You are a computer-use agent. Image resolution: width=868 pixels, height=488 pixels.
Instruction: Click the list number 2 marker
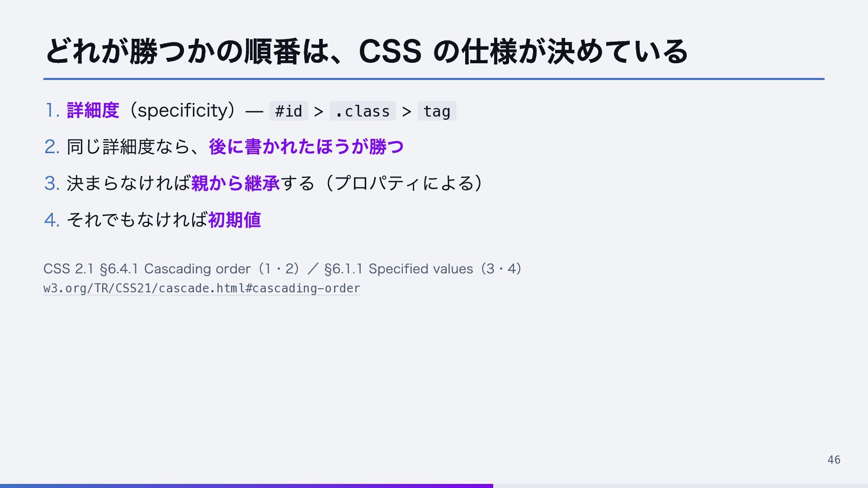pyautogui.click(x=52, y=147)
